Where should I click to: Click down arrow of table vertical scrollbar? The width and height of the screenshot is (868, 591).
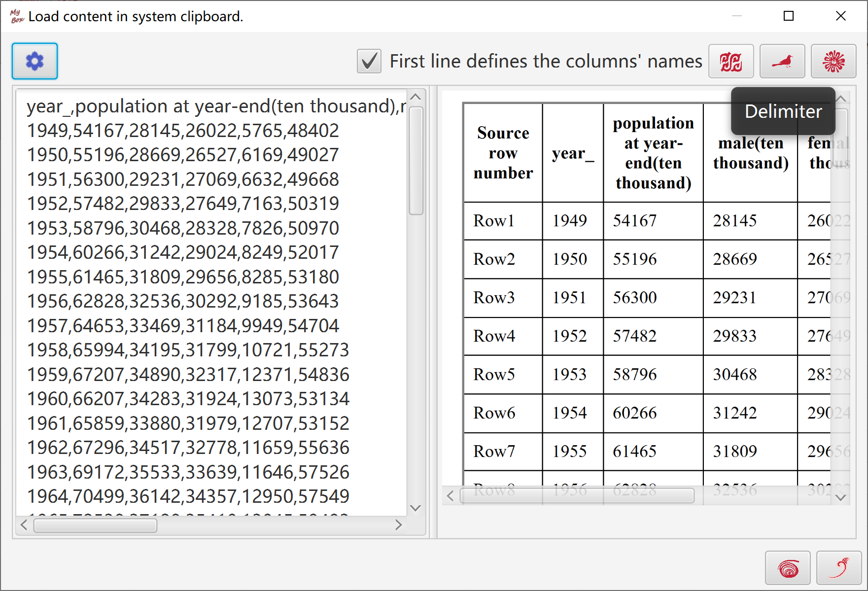pos(841,497)
